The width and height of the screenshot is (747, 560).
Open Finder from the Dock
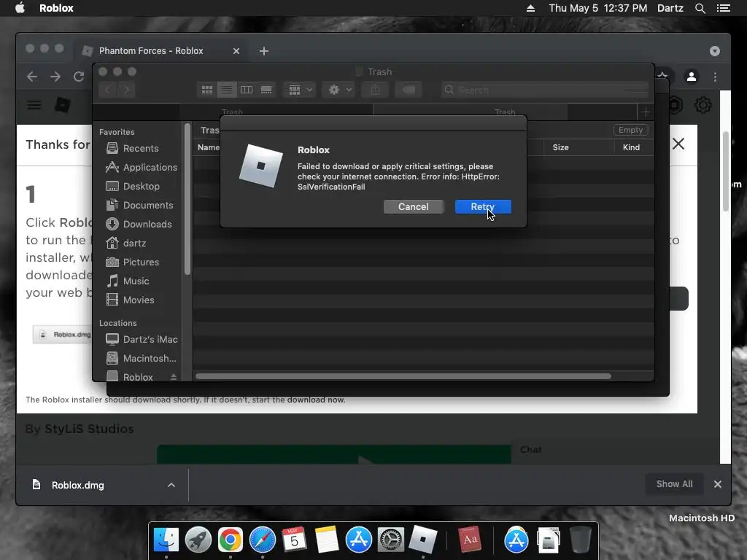tap(166, 540)
